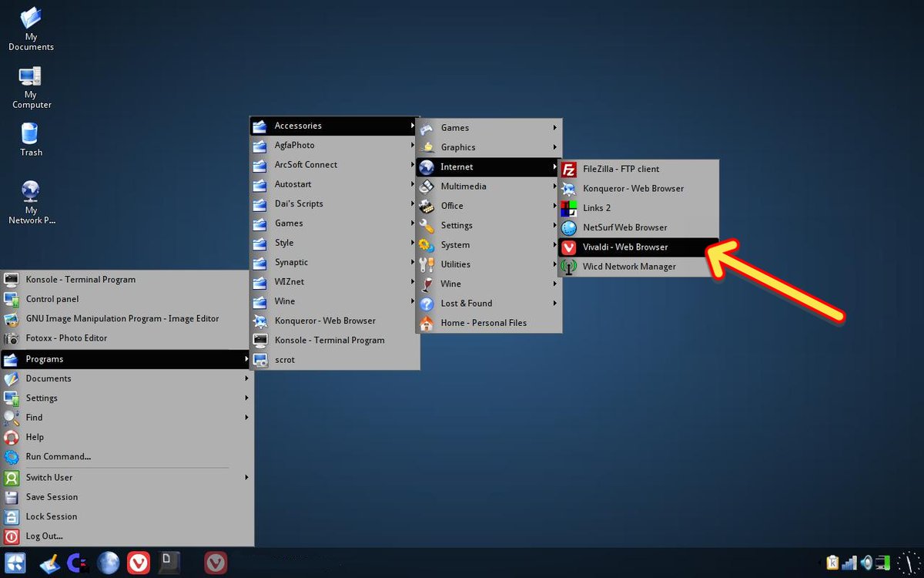
Task: Open Dai's Scripts folder
Action: pos(335,203)
